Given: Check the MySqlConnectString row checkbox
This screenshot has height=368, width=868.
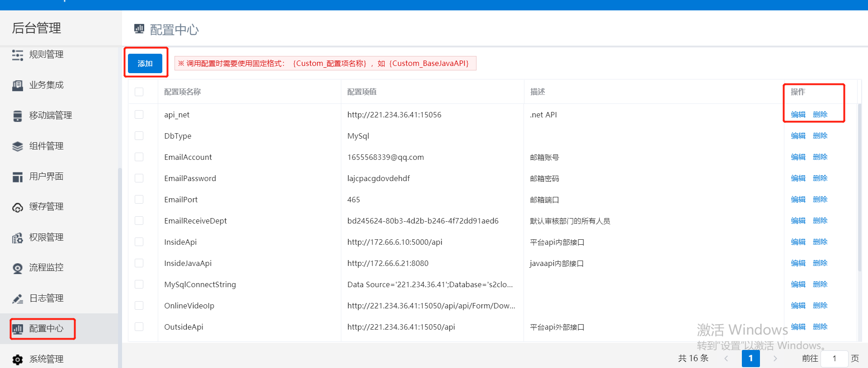Looking at the screenshot, I should coord(139,284).
